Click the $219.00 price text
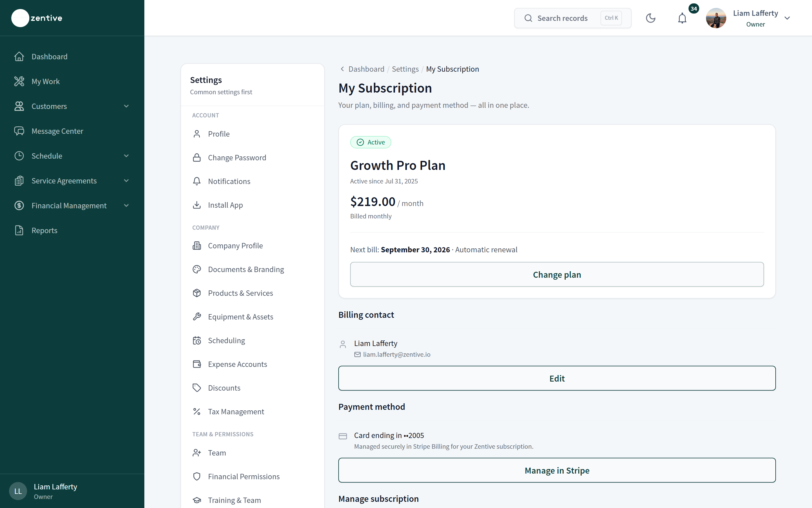 pyautogui.click(x=373, y=202)
